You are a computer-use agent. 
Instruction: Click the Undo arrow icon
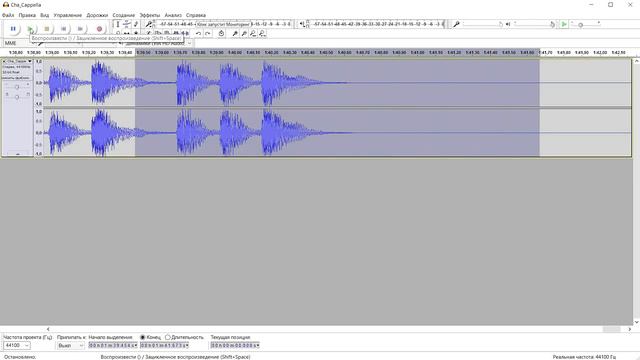coord(198,33)
